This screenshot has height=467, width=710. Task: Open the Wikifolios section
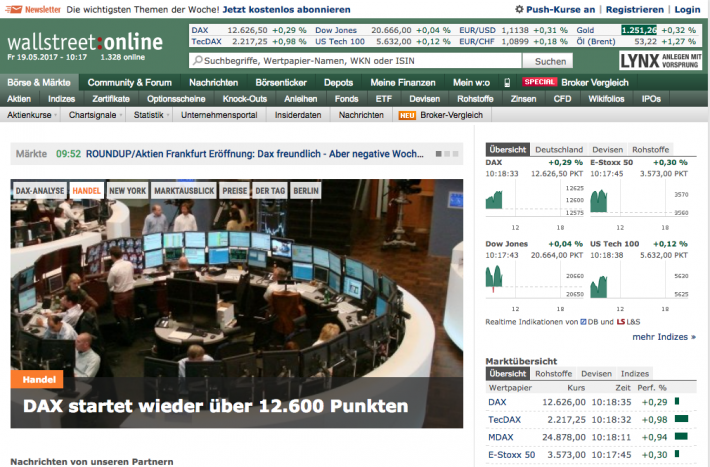(x=606, y=99)
